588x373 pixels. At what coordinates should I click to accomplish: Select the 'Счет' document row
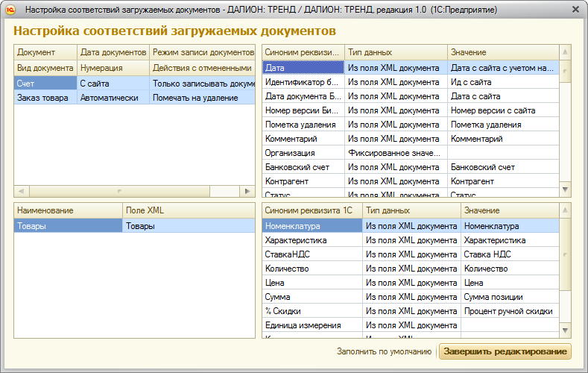coord(135,84)
